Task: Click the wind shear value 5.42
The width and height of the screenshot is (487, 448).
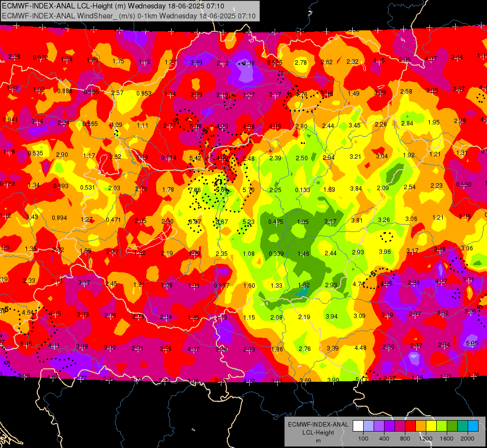Action: coord(195,158)
